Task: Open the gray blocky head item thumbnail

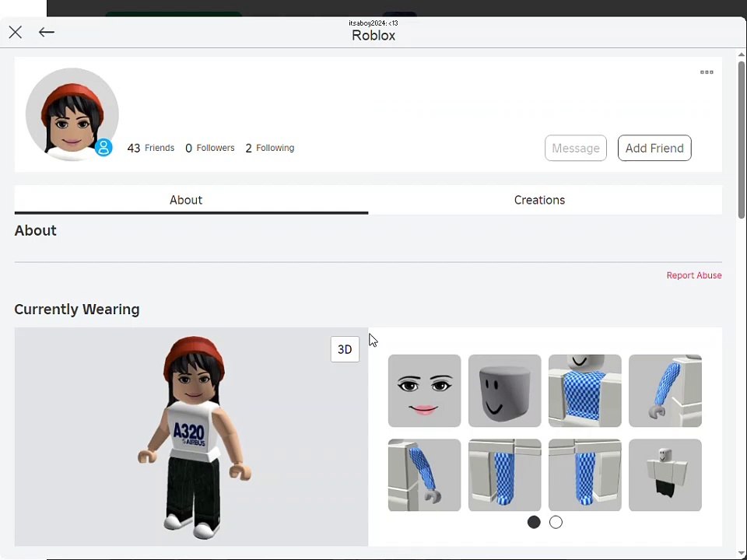Action: 504,390
